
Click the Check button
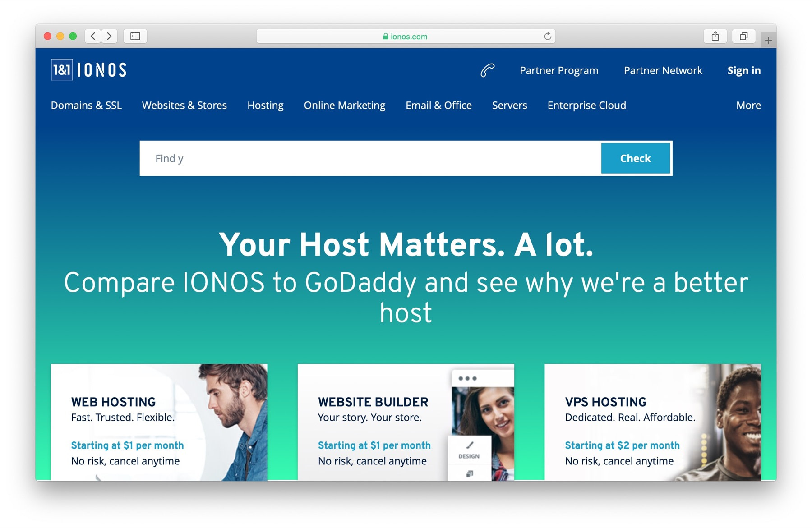point(635,158)
